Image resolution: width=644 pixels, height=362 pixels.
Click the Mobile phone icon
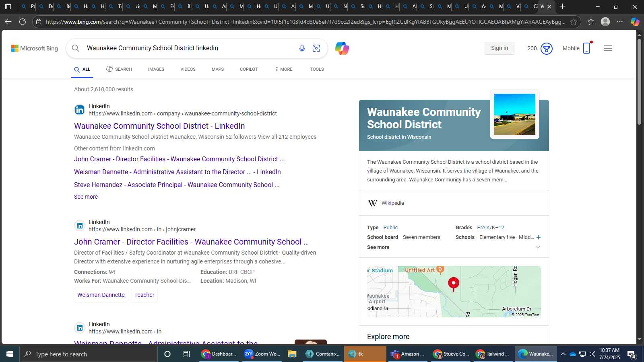click(586, 48)
